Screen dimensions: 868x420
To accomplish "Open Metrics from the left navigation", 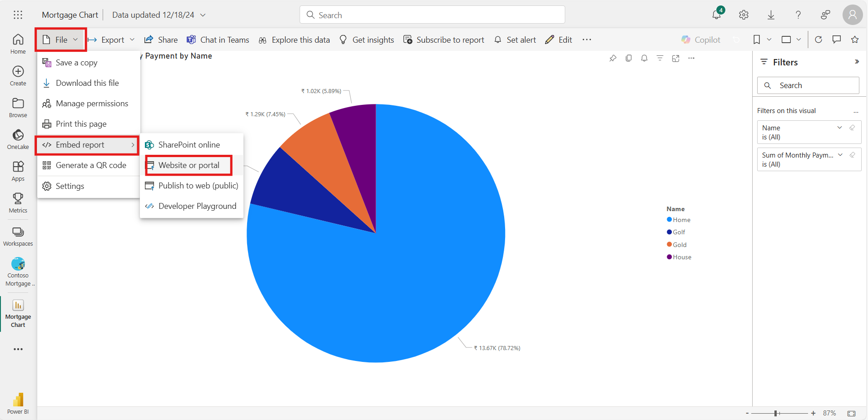I will pos(18,203).
